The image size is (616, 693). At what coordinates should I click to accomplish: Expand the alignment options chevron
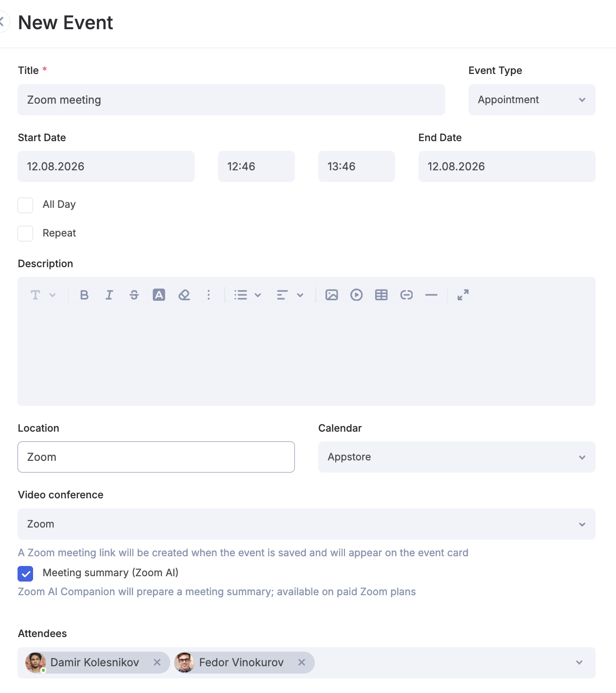[300, 295]
